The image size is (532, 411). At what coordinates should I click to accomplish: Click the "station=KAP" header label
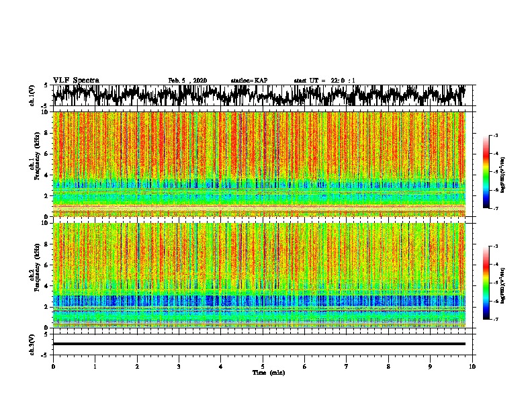(x=249, y=81)
